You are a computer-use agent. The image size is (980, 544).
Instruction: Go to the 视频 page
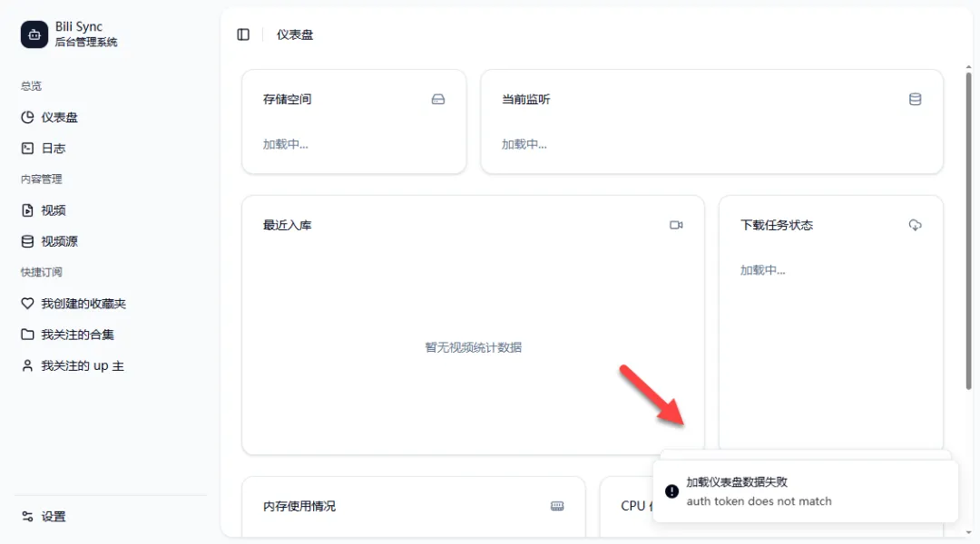click(110, 209)
